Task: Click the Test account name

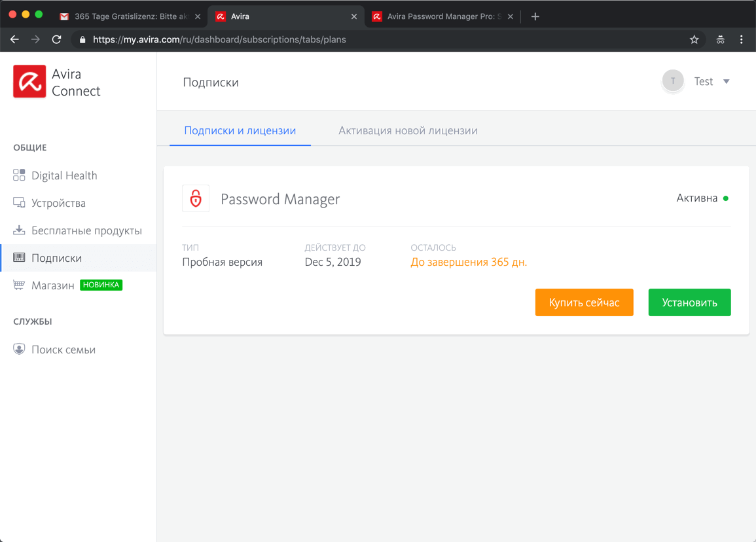Action: click(x=704, y=81)
